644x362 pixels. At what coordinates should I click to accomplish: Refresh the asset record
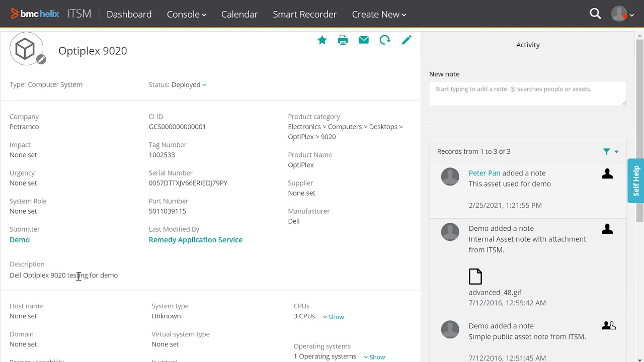[x=385, y=40]
